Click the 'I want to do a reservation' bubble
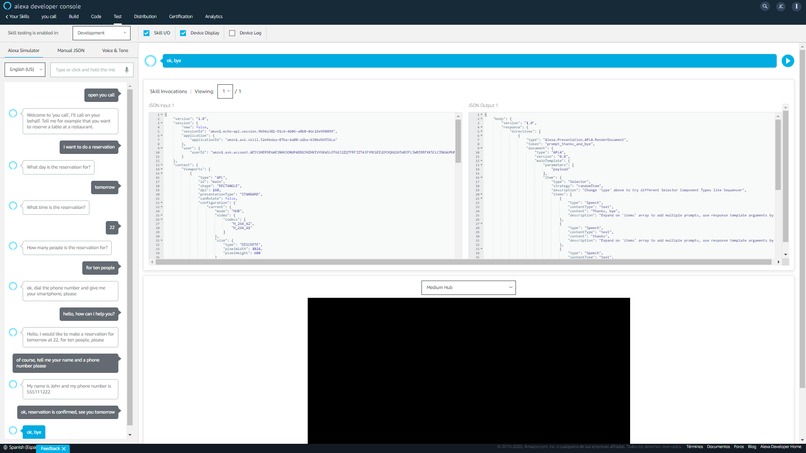The image size is (806, 453). pyautogui.click(x=89, y=147)
